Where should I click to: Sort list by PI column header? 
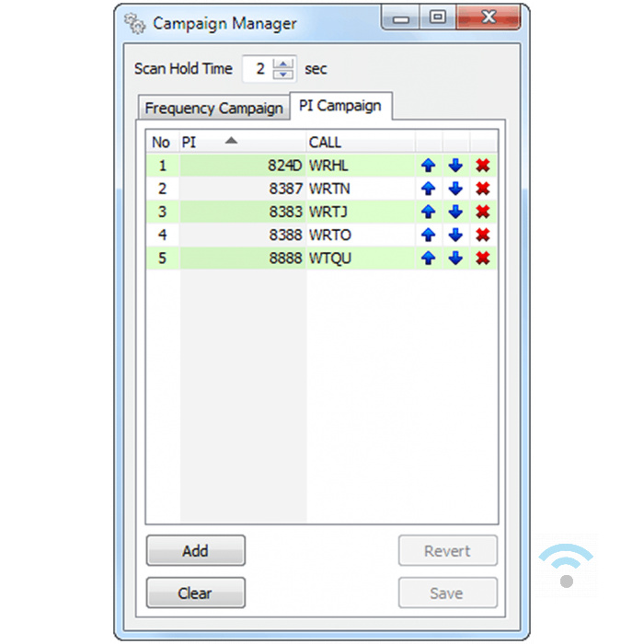pyautogui.click(x=241, y=142)
